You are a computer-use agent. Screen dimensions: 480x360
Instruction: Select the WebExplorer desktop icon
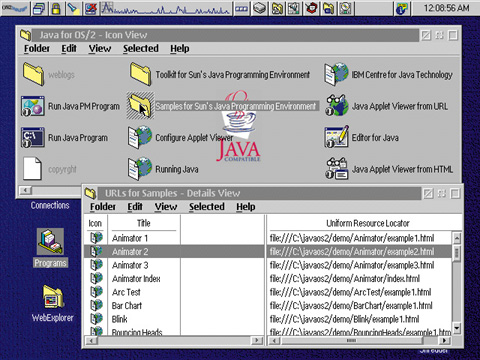(x=53, y=297)
